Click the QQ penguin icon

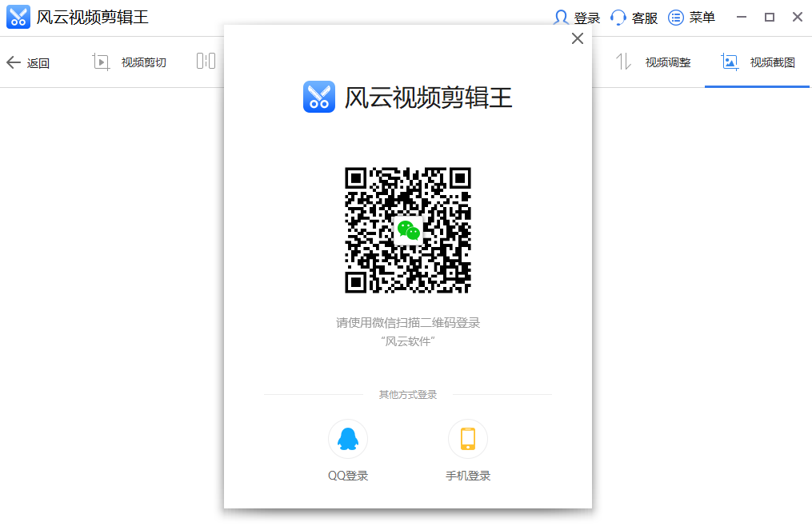click(348, 439)
